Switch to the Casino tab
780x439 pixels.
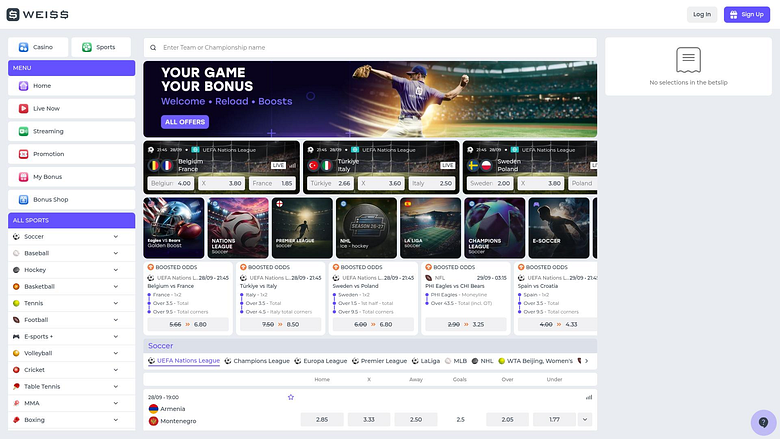coord(38,47)
